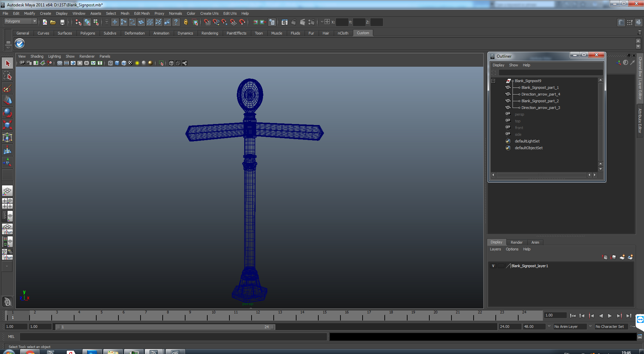Switch to Persp/Outliner layout
The height and width of the screenshot is (354, 644).
coord(7,216)
